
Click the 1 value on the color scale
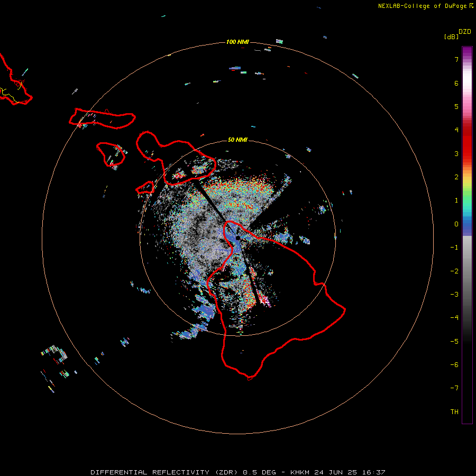coord(456,200)
